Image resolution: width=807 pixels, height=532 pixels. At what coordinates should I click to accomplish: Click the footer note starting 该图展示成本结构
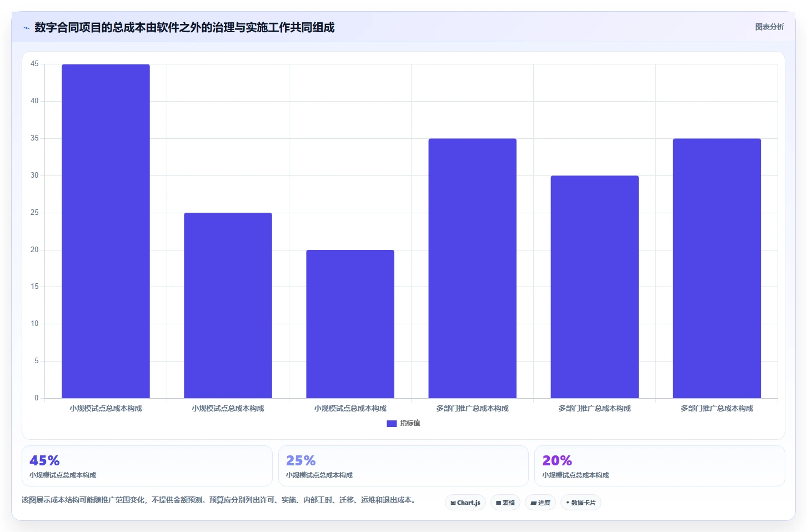[x=219, y=500]
